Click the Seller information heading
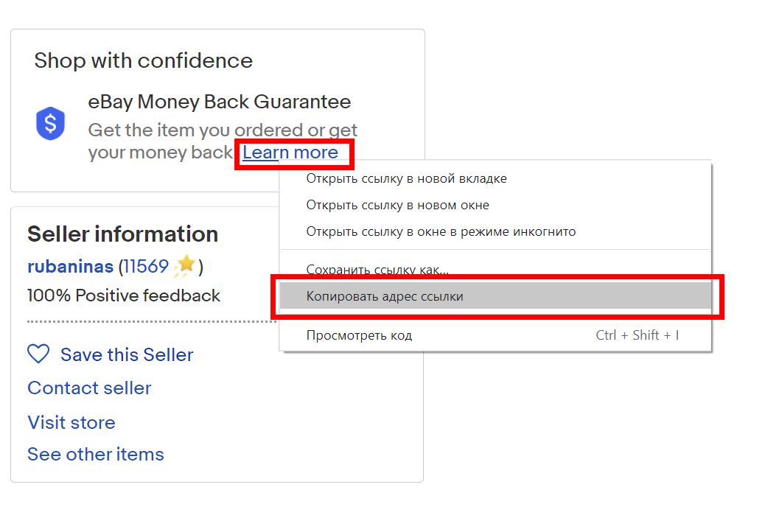 (122, 234)
